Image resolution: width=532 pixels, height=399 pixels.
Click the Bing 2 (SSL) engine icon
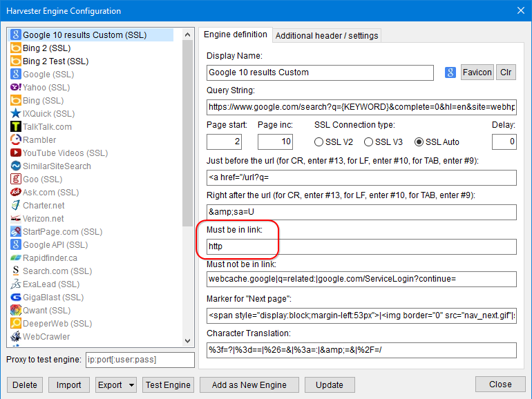coord(16,48)
